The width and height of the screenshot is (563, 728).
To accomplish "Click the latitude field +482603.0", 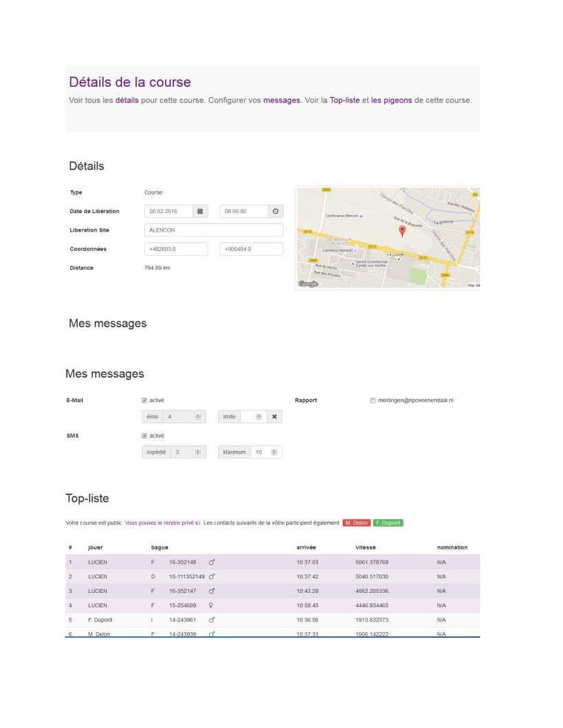I will [176, 249].
